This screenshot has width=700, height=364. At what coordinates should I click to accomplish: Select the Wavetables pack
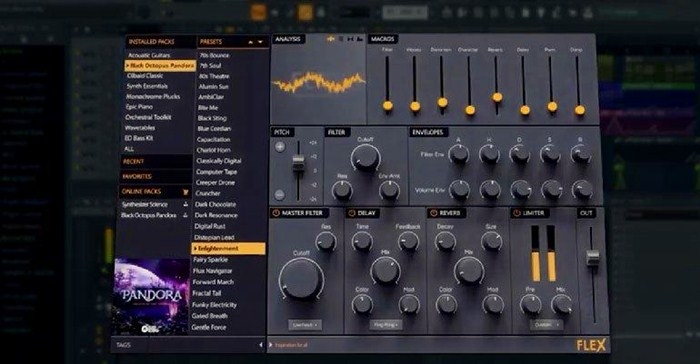point(140,128)
